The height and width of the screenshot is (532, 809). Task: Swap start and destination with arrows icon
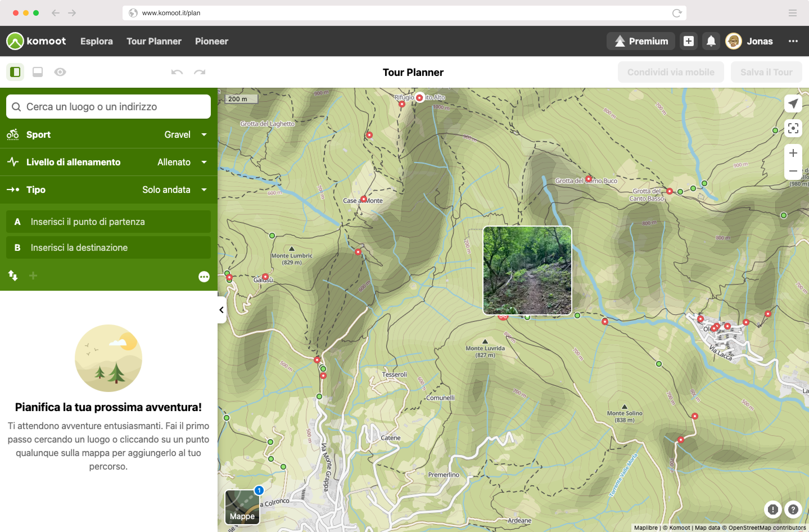coord(13,275)
